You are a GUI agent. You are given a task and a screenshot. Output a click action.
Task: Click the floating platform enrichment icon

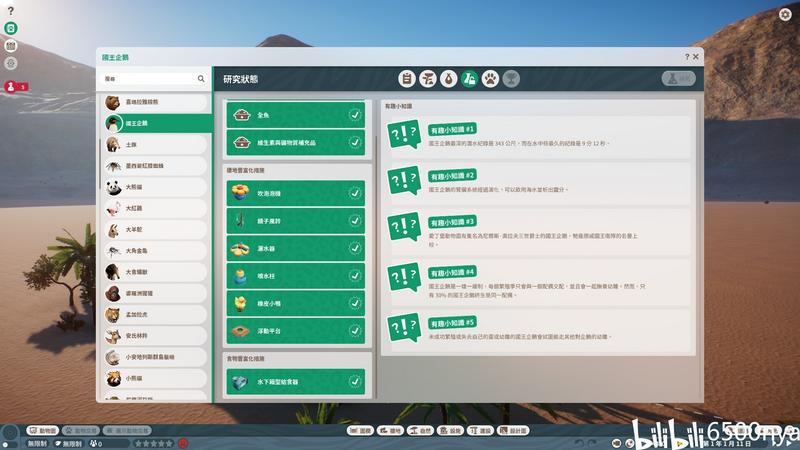(x=240, y=331)
